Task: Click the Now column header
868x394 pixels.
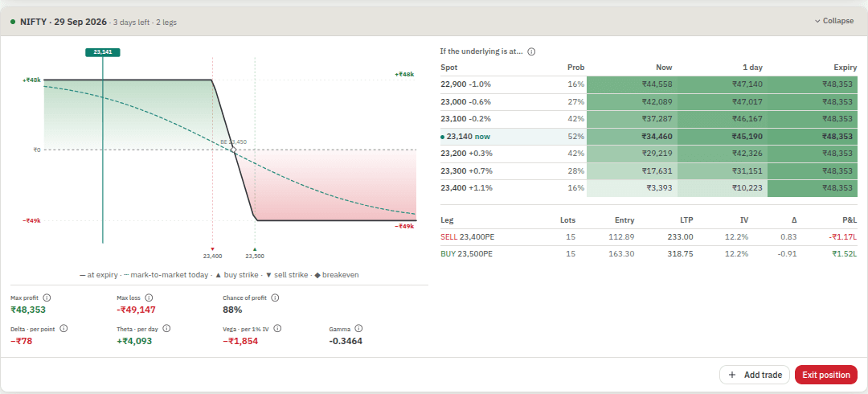Action: tap(664, 68)
